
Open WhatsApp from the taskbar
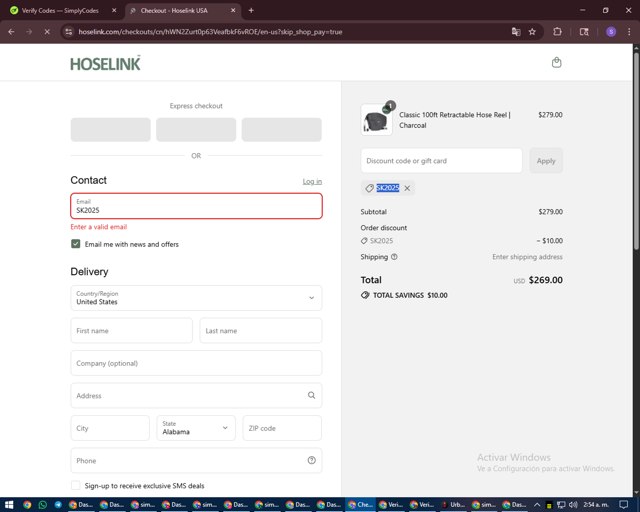click(42, 505)
